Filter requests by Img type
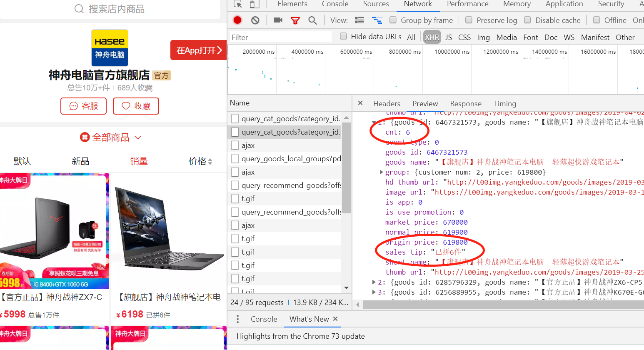 483,37
